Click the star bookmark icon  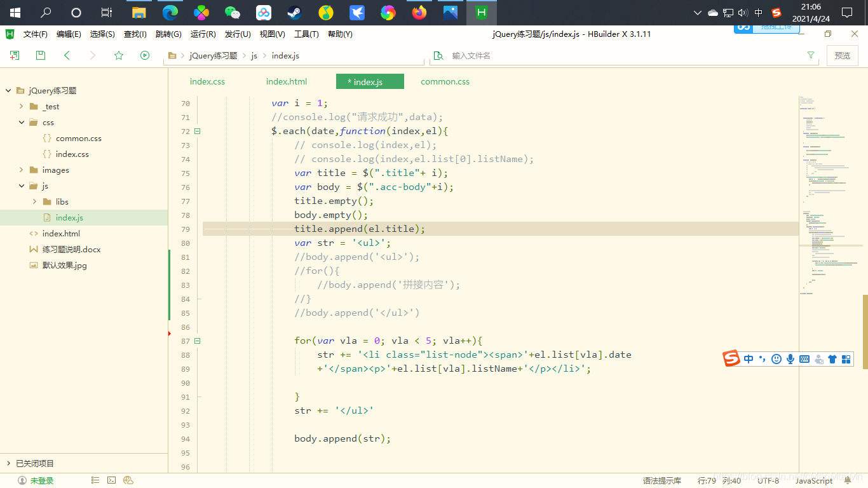(119, 55)
